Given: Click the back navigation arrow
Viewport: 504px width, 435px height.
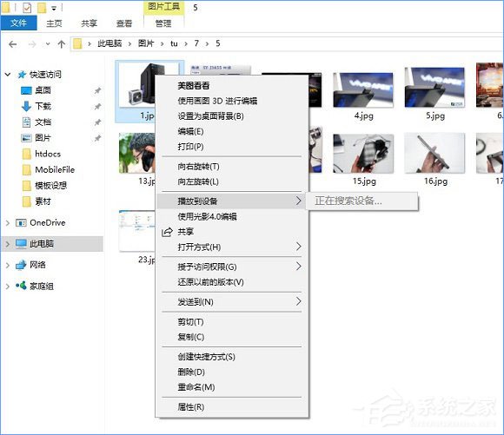Looking at the screenshot, I should tap(12, 44).
